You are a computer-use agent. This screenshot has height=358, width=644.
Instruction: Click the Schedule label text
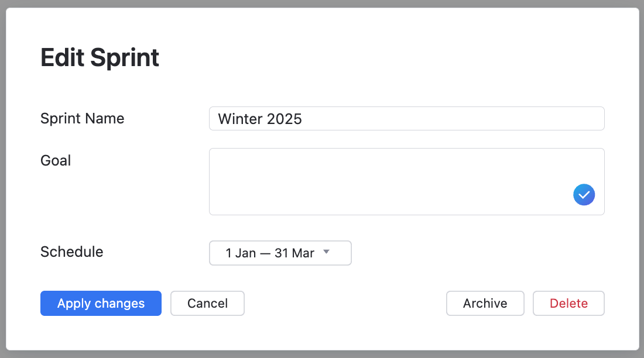click(x=71, y=252)
